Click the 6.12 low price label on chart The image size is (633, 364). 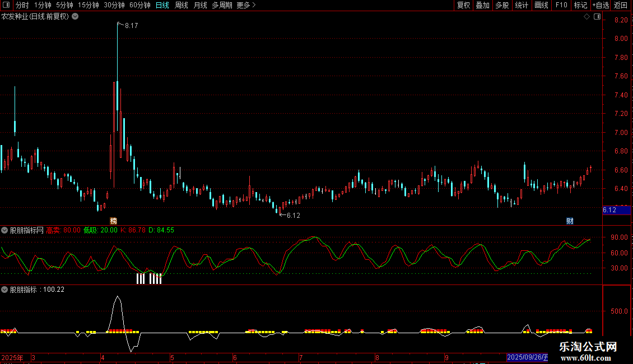pos(293,216)
